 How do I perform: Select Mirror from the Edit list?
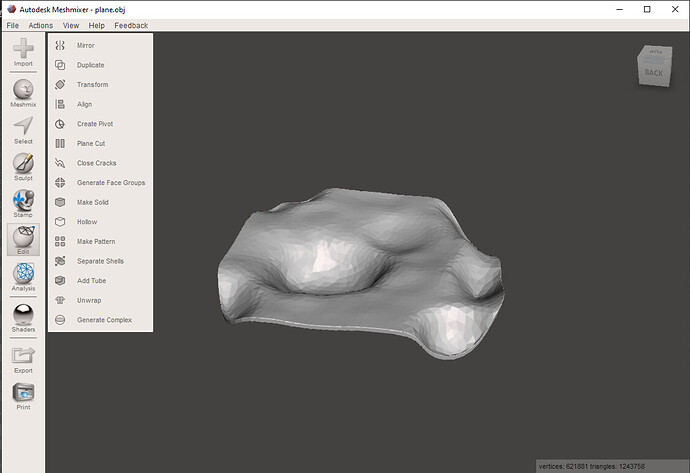tap(85, 46)
